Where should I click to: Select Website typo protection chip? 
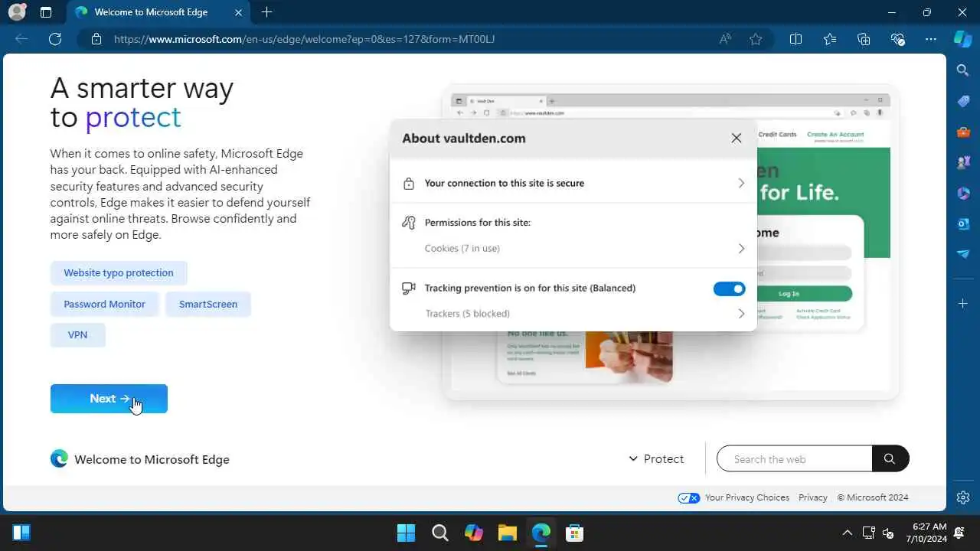pos(119,273)
